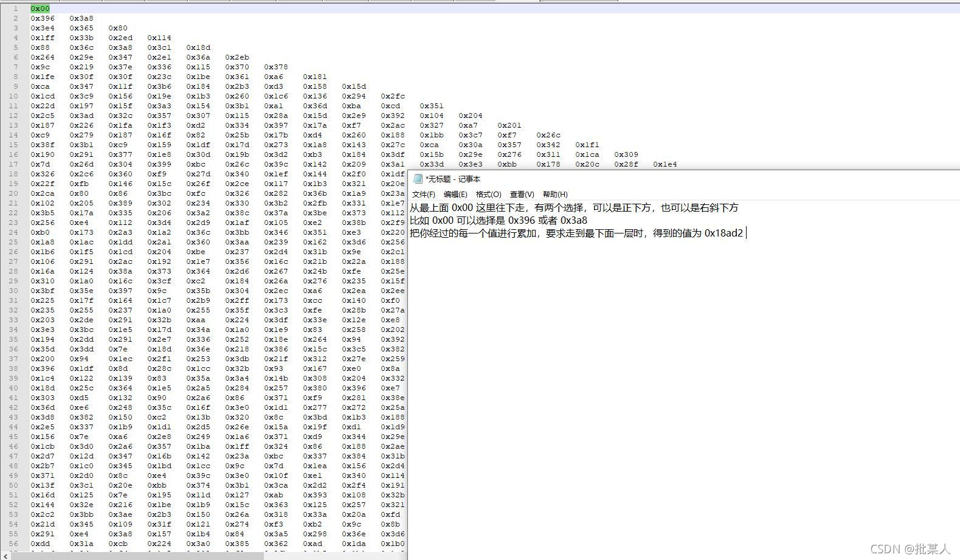Image resolution: width=960 pixels, height=560 pixels.
Task: Click value 0x22f at start of line 19
Action: 43,184
